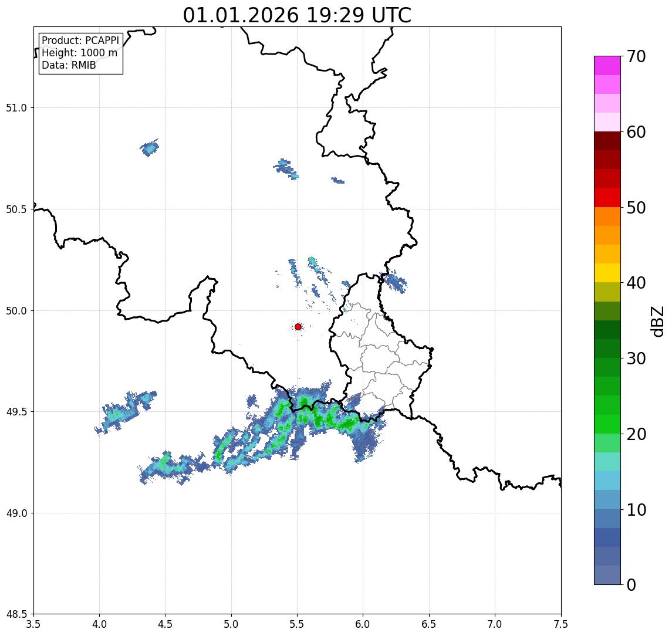Click the colorbar tick label 0
Screen dimensions: 672x636
coord(632,584)
